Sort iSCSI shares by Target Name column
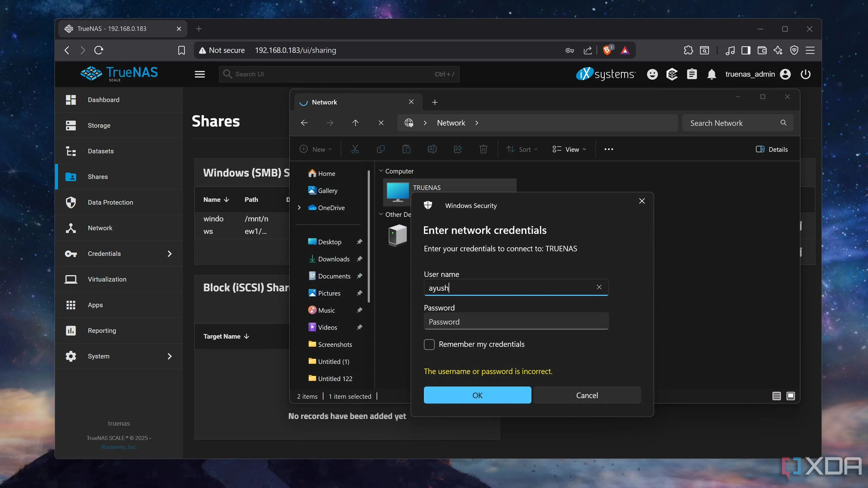This screenshot has height=488, width=868. coord(226,336)
